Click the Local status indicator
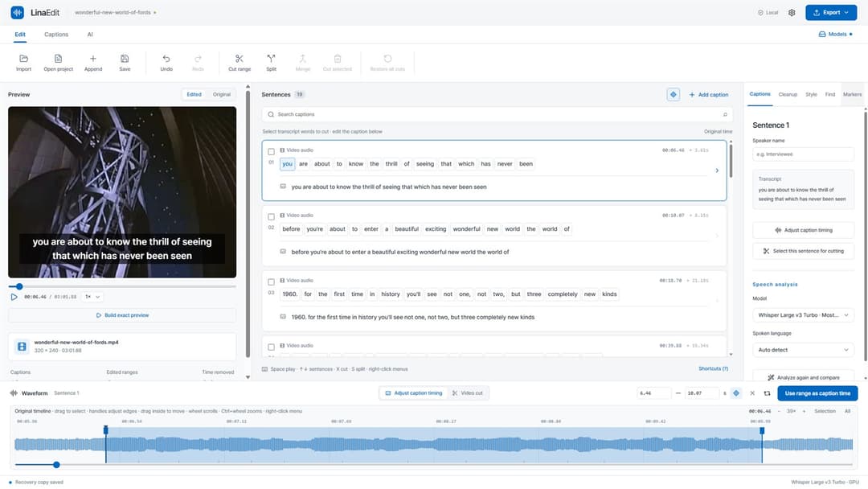The width and height of the screenshot is (868, 489). click(x=768, y=13)
